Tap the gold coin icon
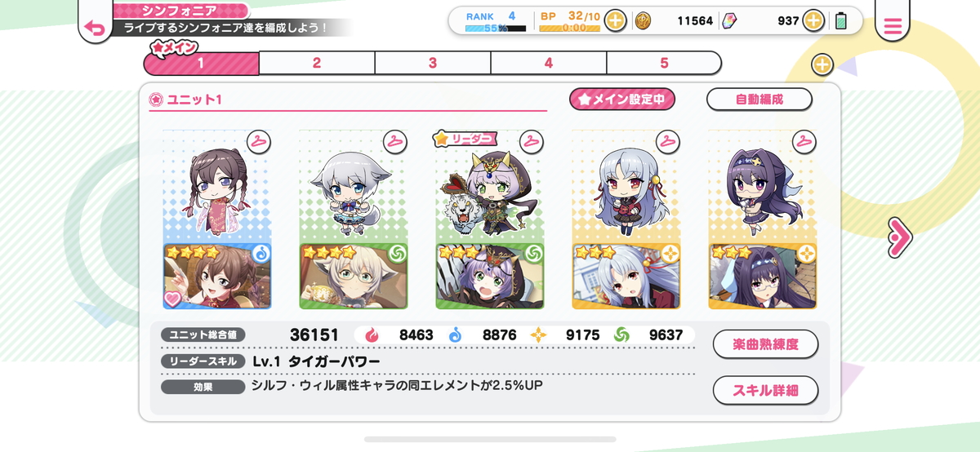Viewport: 980px width, 452px height. pos(644,20)
